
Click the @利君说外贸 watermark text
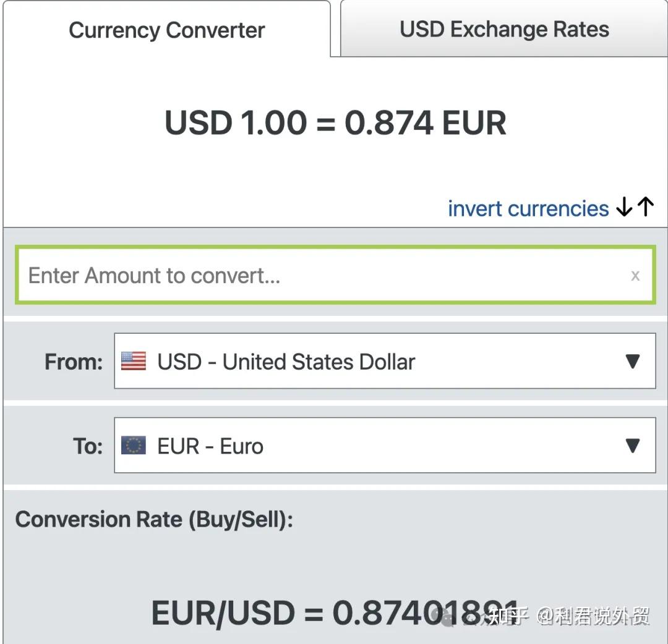pos(594,616)
